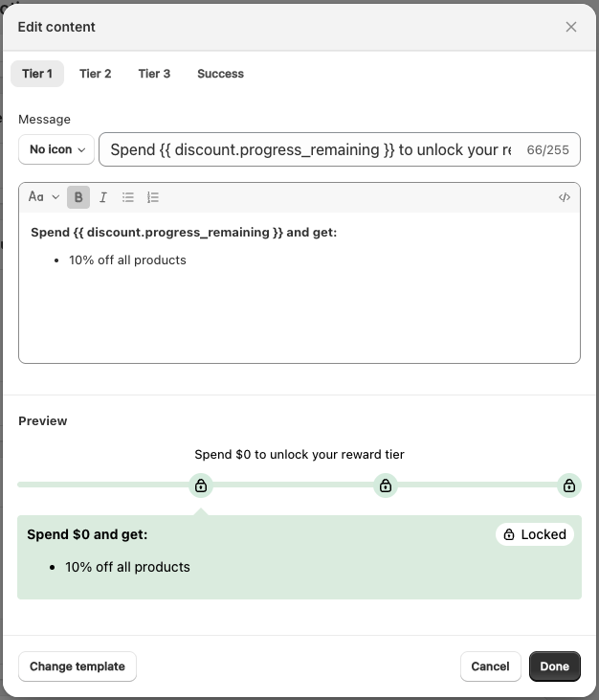Expand the text size dropdown
Image resolution: width=599 pixels, height=700 pixels.
click(44, 197)
